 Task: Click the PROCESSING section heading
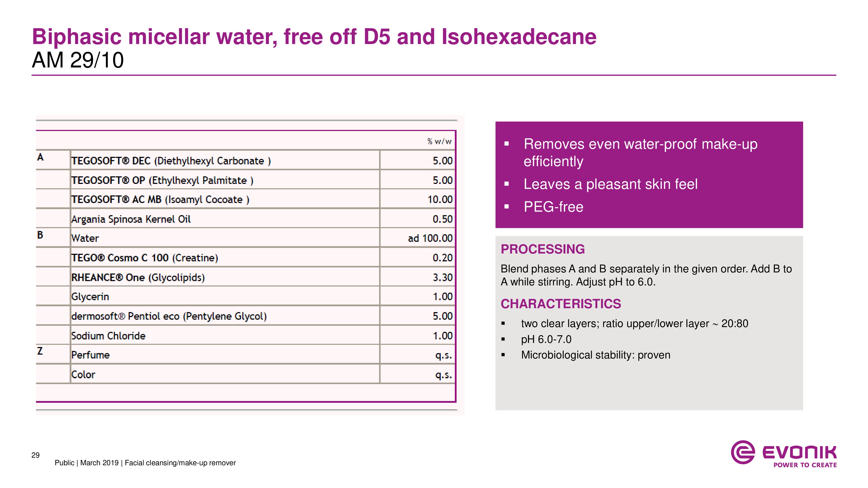click(542, 249)
